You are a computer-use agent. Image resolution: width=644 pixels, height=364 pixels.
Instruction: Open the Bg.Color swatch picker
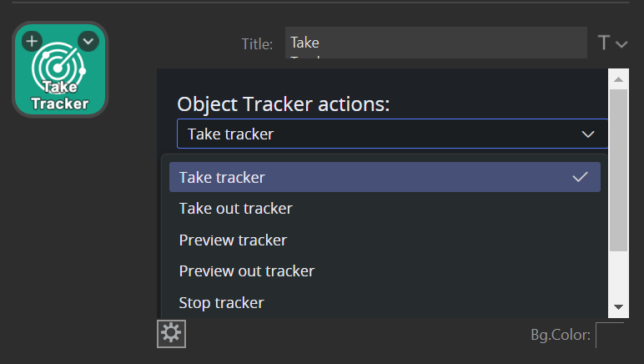tap(610, 336)
